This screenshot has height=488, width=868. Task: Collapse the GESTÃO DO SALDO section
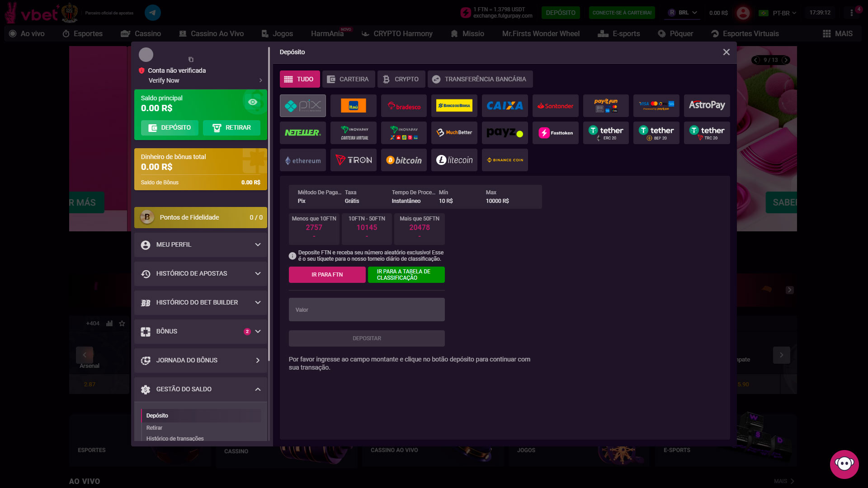click(x=200, y=389)
